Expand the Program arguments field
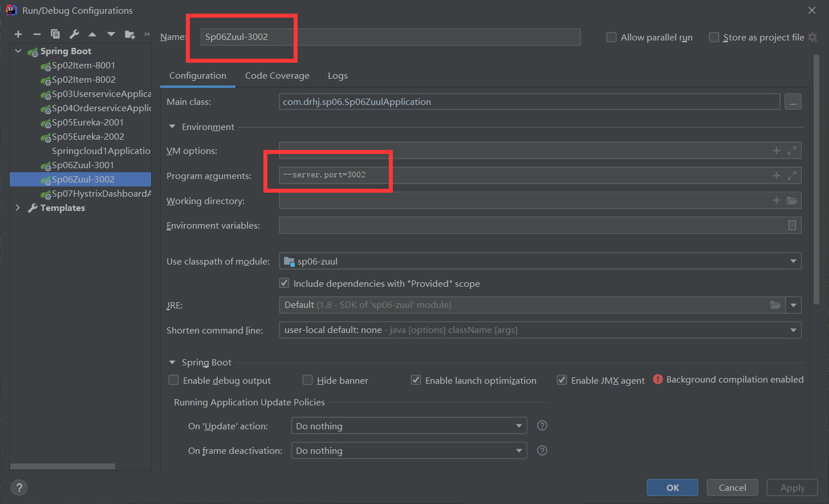The height and width of the screenshot is (504, 829). click(x=792, y=176)
